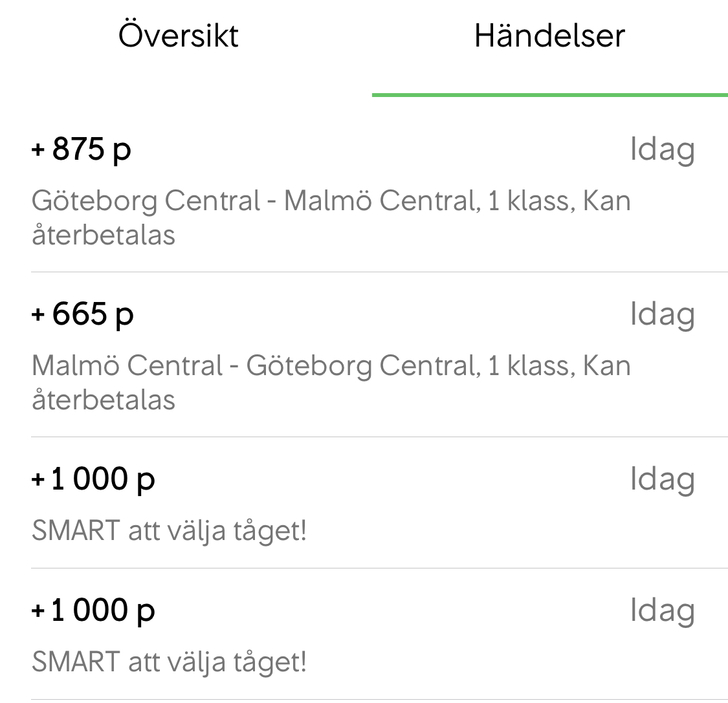The width and height of the screenshot is (728, 703).
Task: Click the green active tab indicator line
Action: [549, 95]
